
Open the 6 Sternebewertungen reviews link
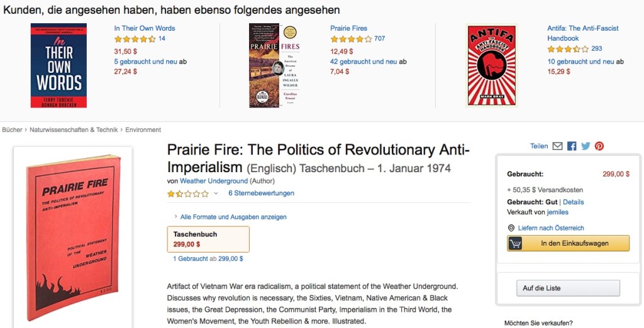[261, 193]
